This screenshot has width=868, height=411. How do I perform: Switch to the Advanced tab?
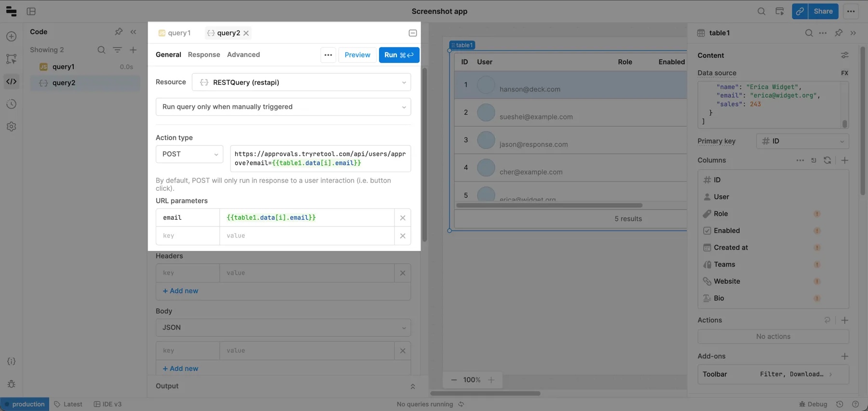click(244, 55)
